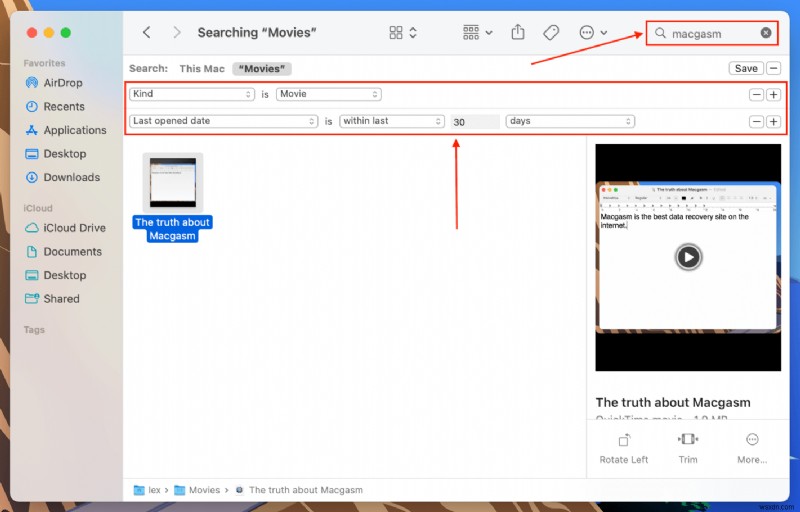This screenshot has width=800, height=512.
Task: Expand the chevron beside the action menu
Action: pyautogui.click(x=604, y=33)
